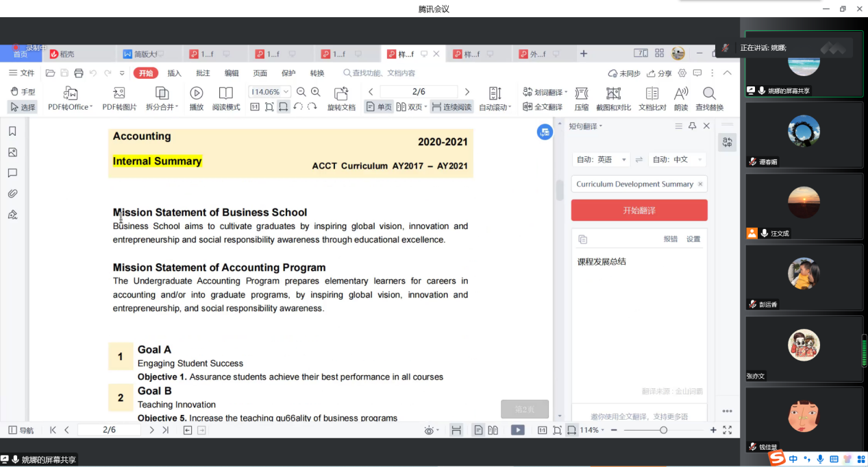Start the 播放 slideshow icon
This screenshot has width=868, height=467.
pos(197,99)
